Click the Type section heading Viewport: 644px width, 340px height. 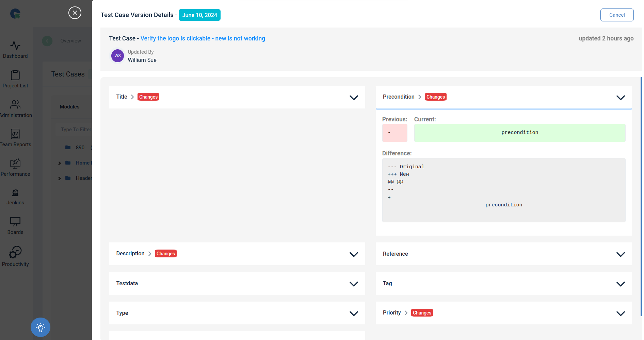pyautogui.click(x=122, y=313)
